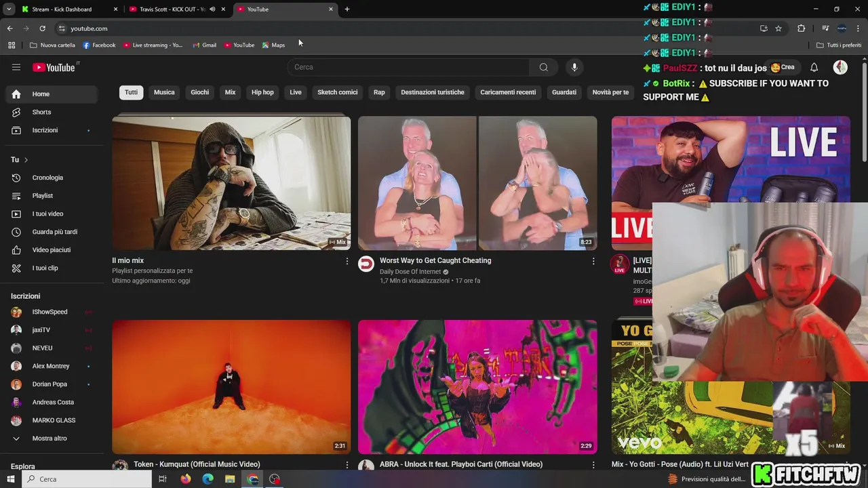Open Microsoft Edge from the taskbar
The width and height of the screenshot is (868, 488).
click(208, 479)
